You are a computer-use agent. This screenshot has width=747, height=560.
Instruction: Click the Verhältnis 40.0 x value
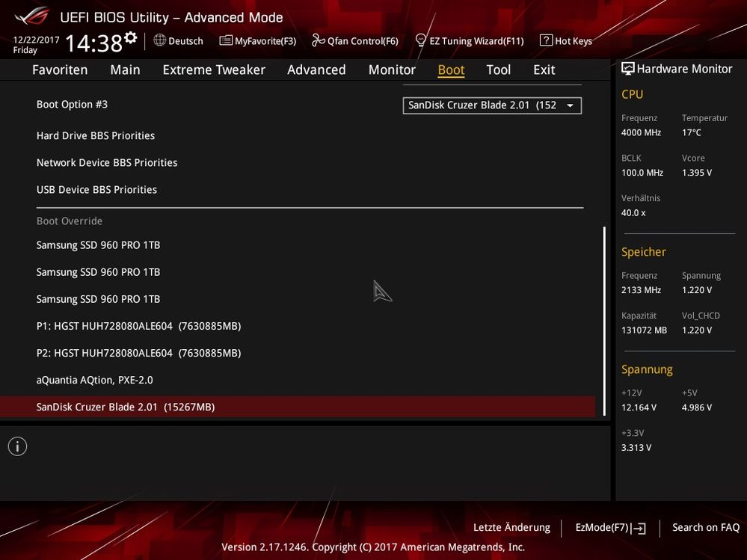[633, 213]
